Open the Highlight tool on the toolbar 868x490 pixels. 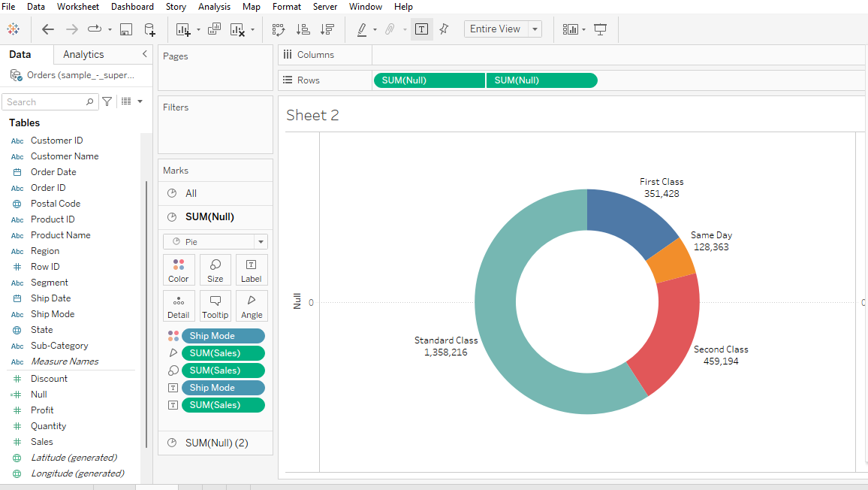pyautogui.click(x=363, y=29)
